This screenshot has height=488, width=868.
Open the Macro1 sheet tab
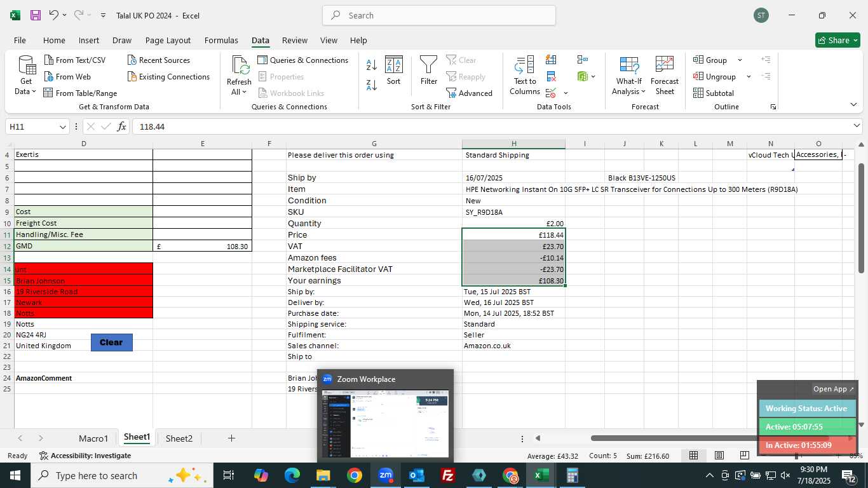(x=93, y=438)
